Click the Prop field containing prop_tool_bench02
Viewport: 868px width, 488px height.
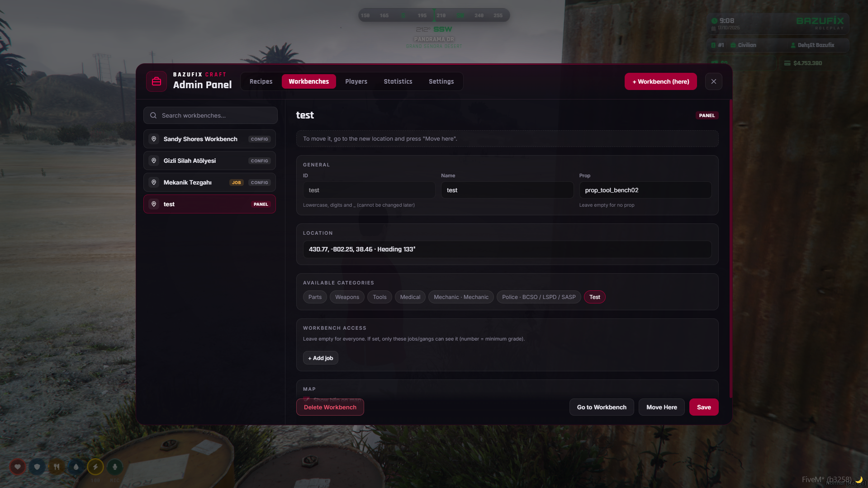645,190
